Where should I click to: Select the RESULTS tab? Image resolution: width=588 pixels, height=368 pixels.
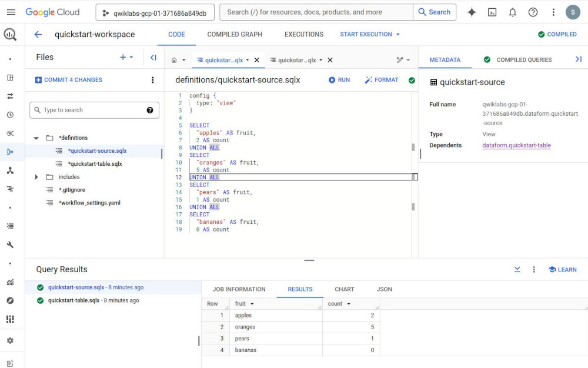click(300, 289)
